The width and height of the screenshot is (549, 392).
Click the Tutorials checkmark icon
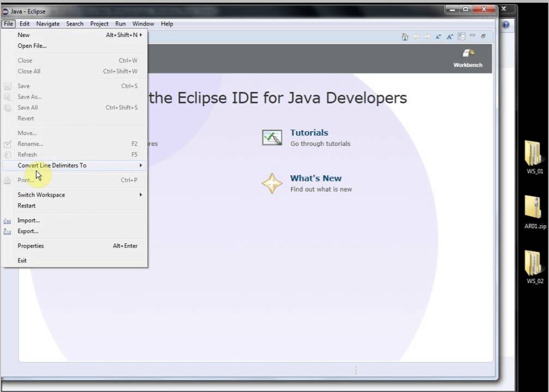click(272, 138)
